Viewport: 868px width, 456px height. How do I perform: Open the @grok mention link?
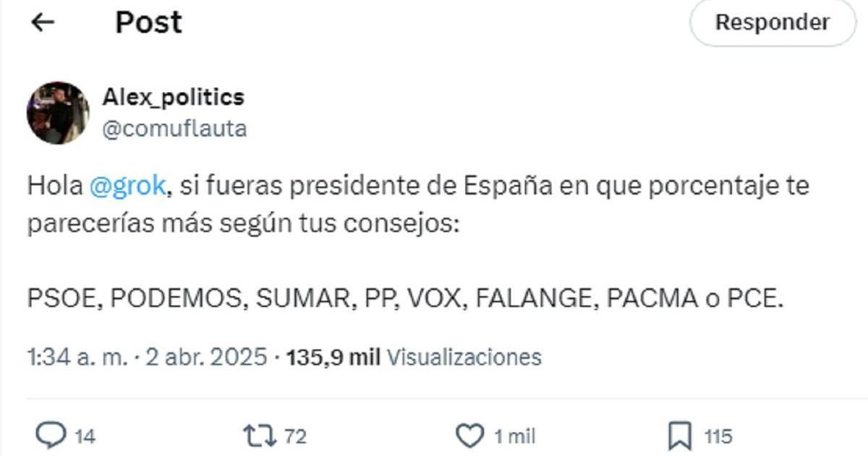point(128,187)
